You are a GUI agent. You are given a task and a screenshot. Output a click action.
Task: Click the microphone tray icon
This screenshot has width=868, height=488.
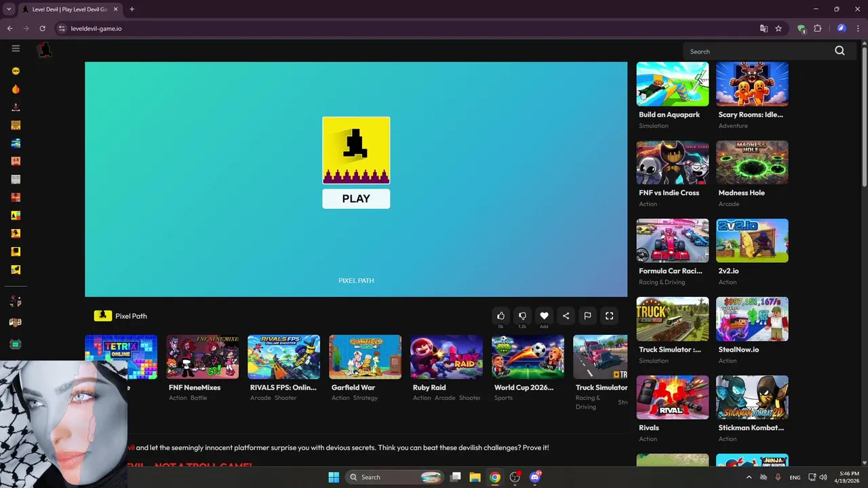pyautogui.click(x=778, y=477)
